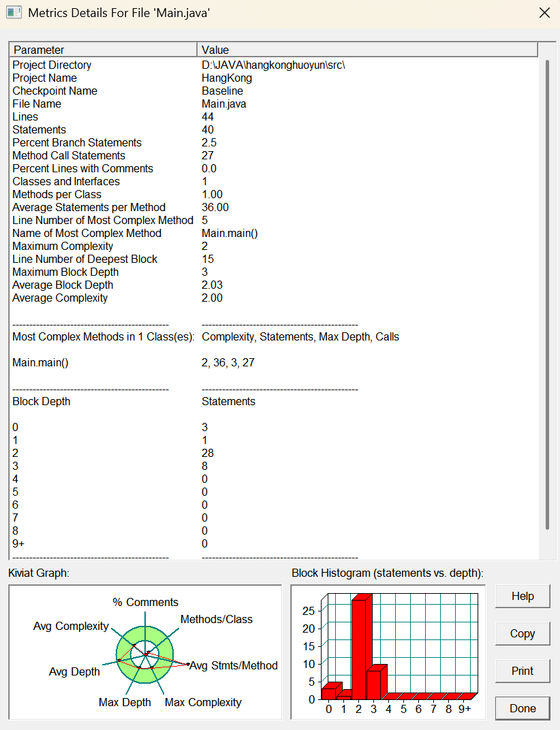Click the HangKong project name value
Screen dimensions: 560x730
(x=227, y=78)
